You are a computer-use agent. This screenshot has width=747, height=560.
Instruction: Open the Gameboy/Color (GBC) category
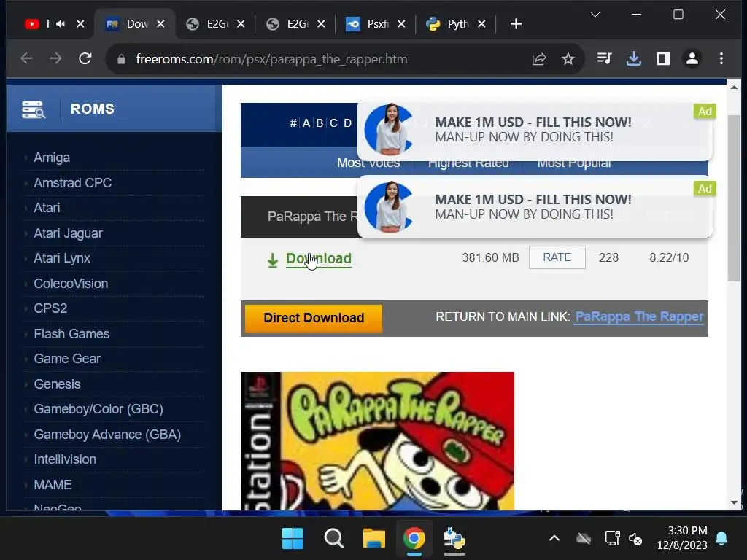point(98,409)
